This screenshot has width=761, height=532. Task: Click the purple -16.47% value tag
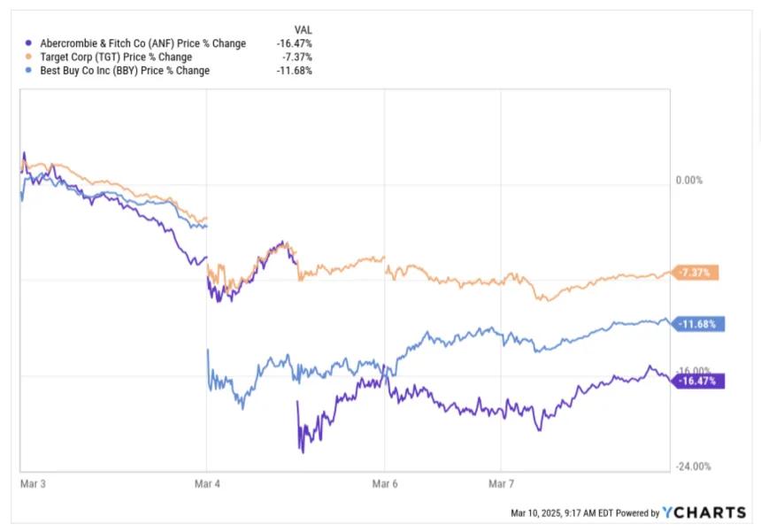coord(698,381)
